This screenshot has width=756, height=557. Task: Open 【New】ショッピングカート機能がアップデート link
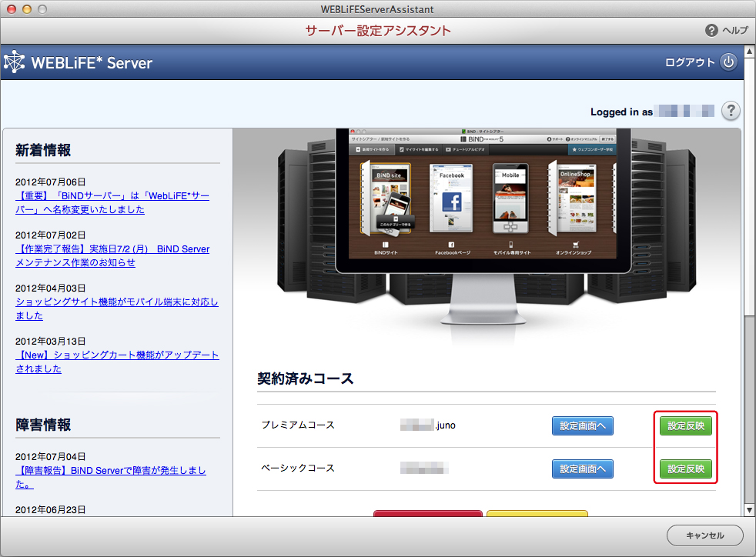(x=117, y=362)
